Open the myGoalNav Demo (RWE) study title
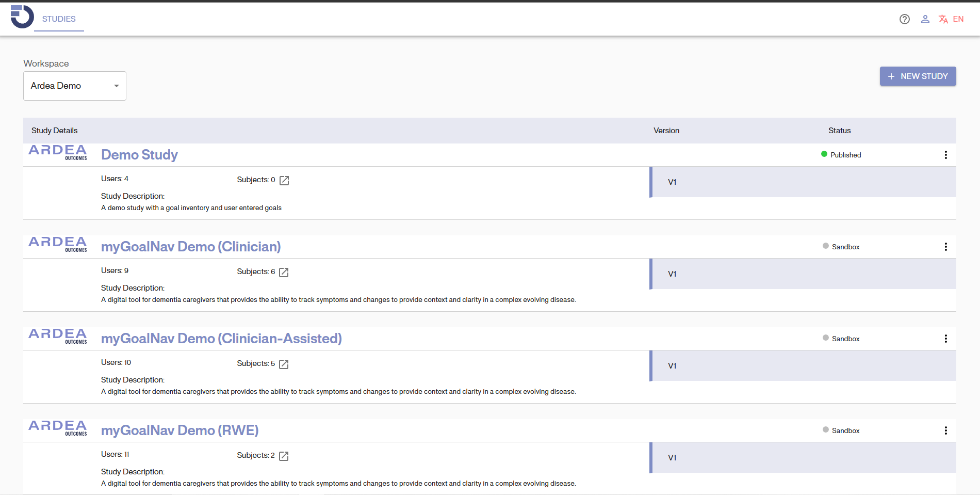Screen dimensions: 980x495 [x=179, y=430]
